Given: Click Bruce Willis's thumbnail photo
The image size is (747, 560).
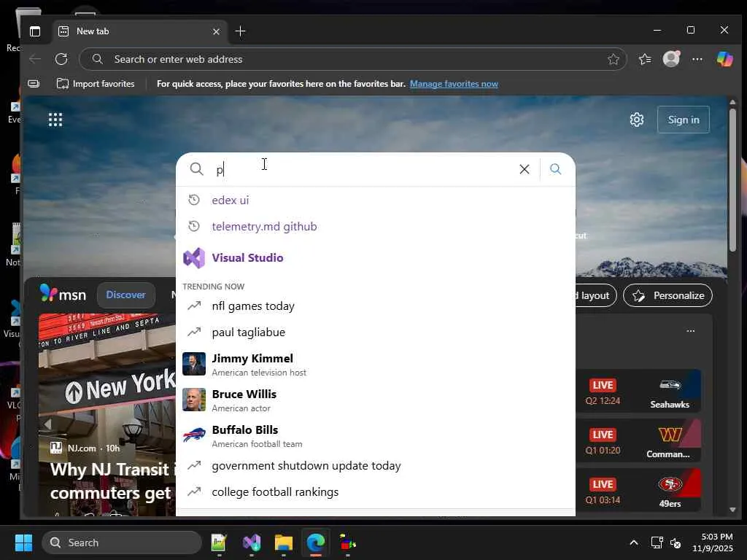Looking at the screenshot, I should coord(194,400).
